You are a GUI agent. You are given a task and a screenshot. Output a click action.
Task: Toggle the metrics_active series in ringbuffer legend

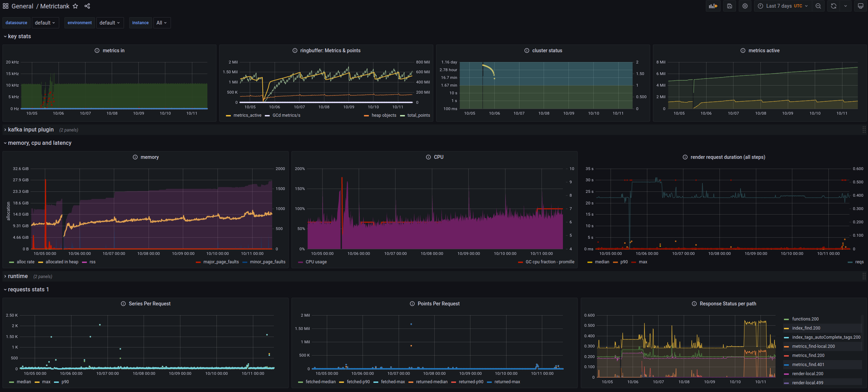[x=247, y=115]
